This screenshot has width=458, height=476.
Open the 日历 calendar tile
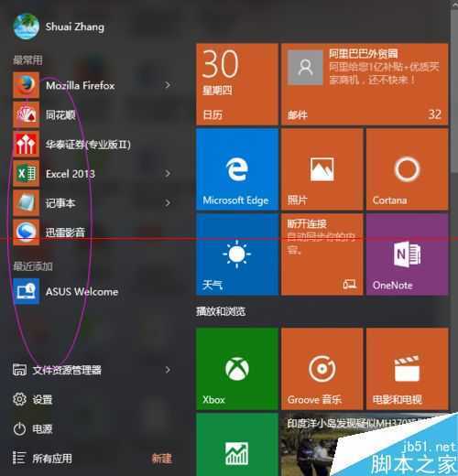237,84
